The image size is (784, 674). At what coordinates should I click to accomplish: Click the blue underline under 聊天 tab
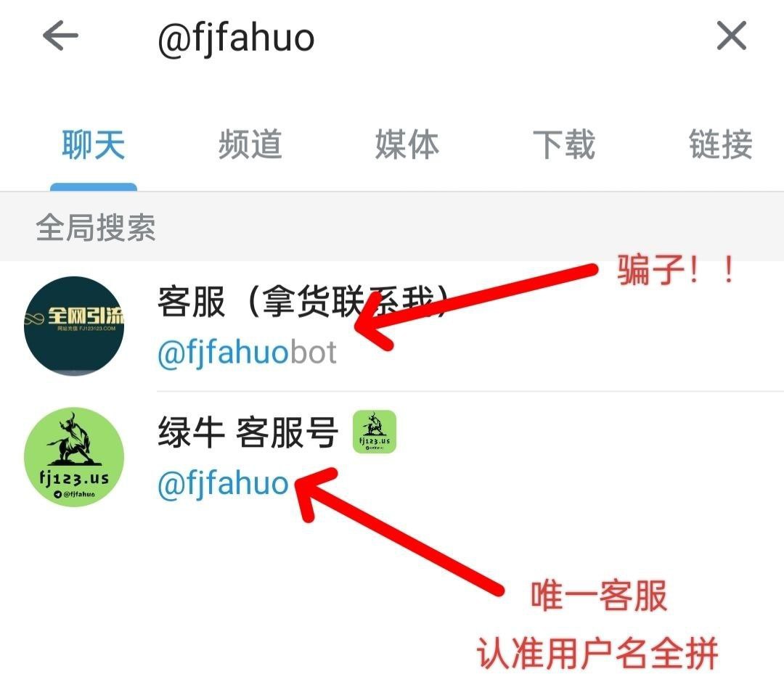(94, 186)
